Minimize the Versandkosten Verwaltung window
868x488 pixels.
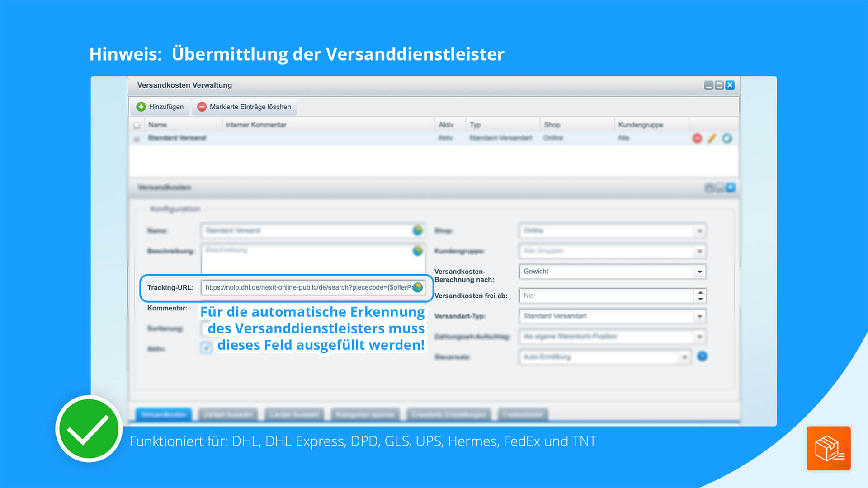point(709,85)
